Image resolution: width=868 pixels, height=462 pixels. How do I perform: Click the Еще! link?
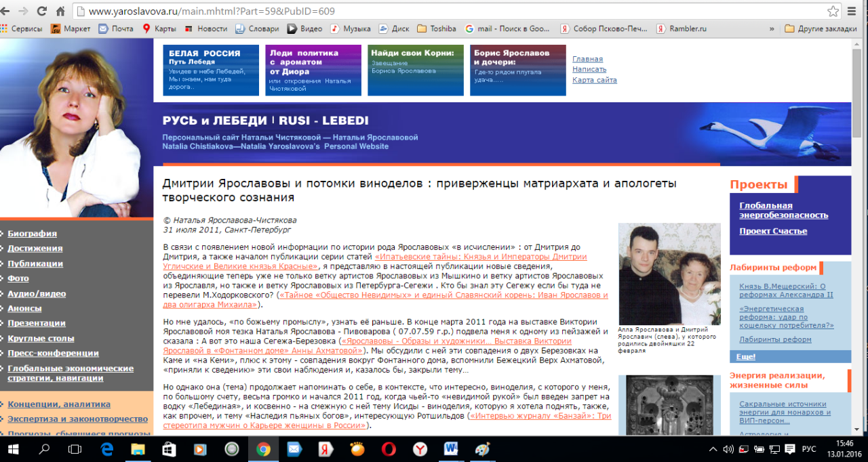click(746, 356)
